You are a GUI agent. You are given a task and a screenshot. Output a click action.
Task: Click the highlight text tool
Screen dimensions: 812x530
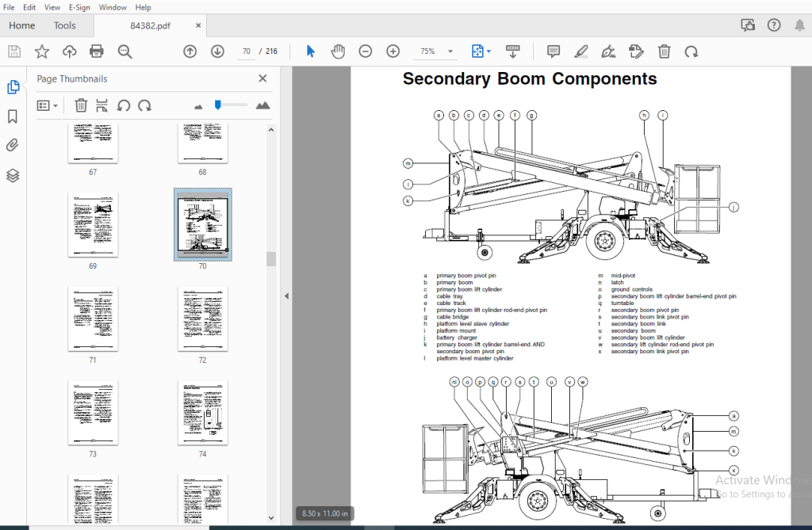pyautogui.click(x=580, y=51)
